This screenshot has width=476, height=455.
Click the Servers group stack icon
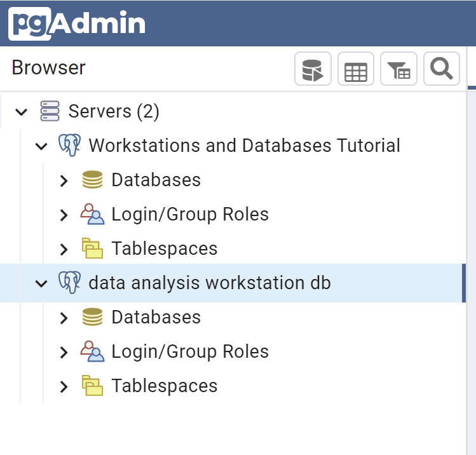50,111
